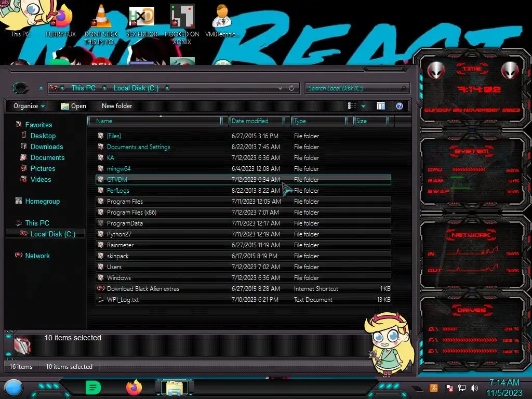Open the view options dropdown arrow
The image size is (532, 399).
click(363, 106)
